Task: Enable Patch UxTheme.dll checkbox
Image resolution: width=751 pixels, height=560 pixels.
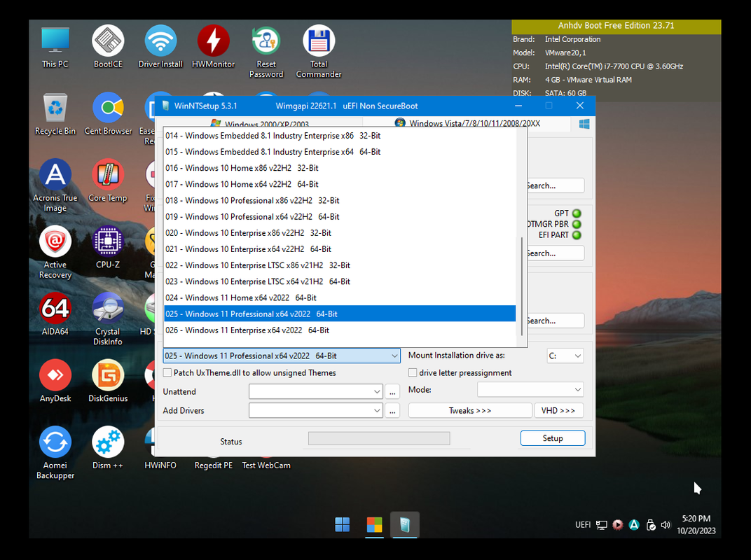Action: (x=167, y=372)
